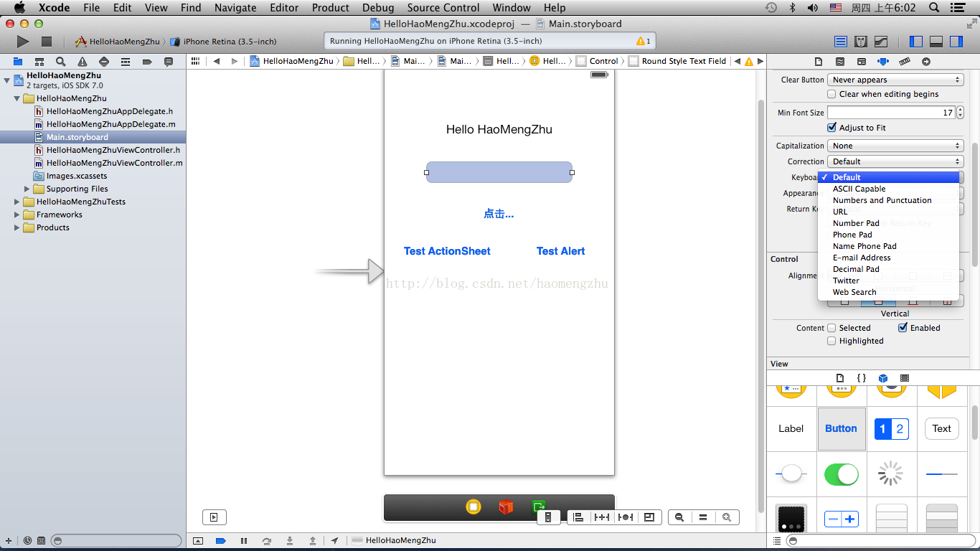Click the pause execution button in debug bar
The image size is (980, 551).
click(x=244, y=540)
